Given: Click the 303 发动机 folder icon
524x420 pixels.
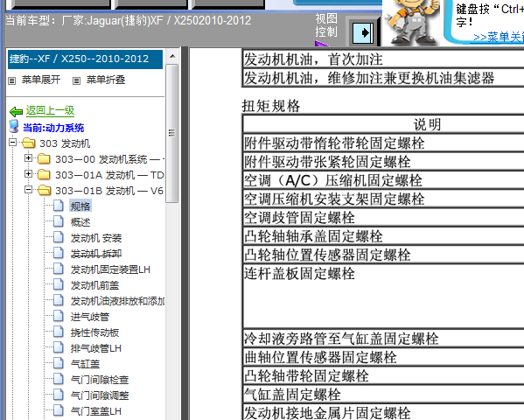Looking at the screenshot, I should pos(29,143).
